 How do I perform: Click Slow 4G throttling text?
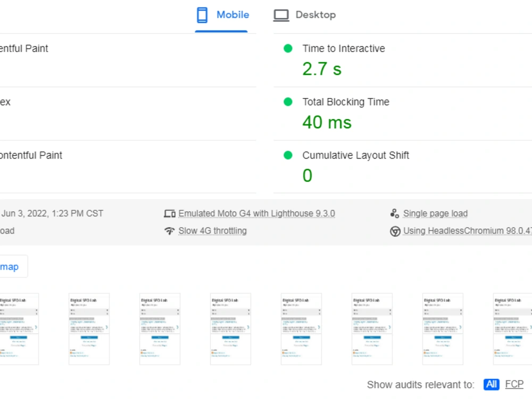[x=212, y=231]
